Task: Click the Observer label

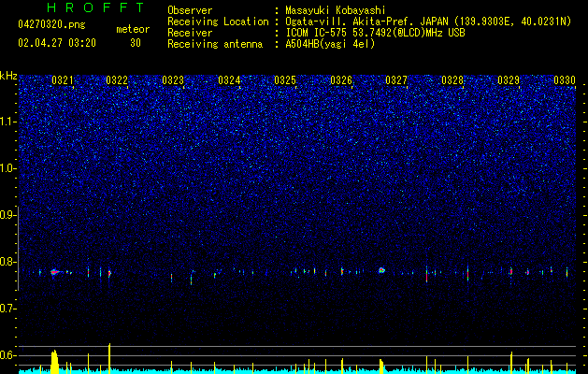Action: pos(190,10)
